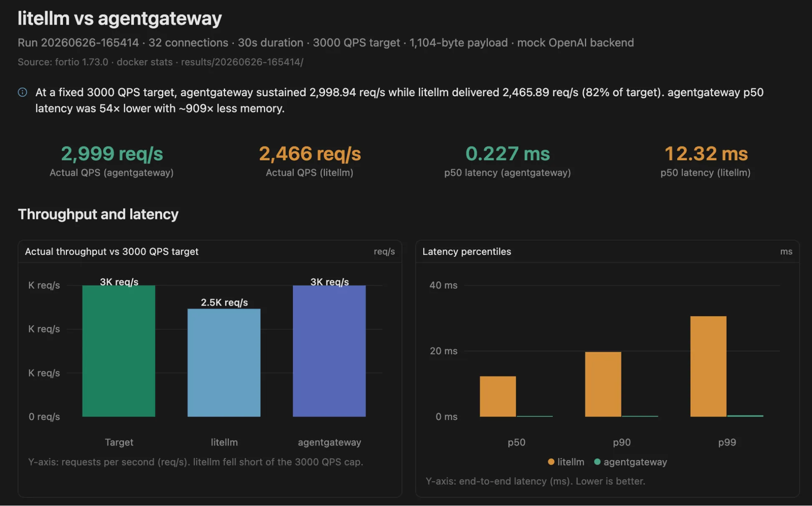812x506 pixels.
Task: Click the '0.227 ms' latency value
Action: 508,154
